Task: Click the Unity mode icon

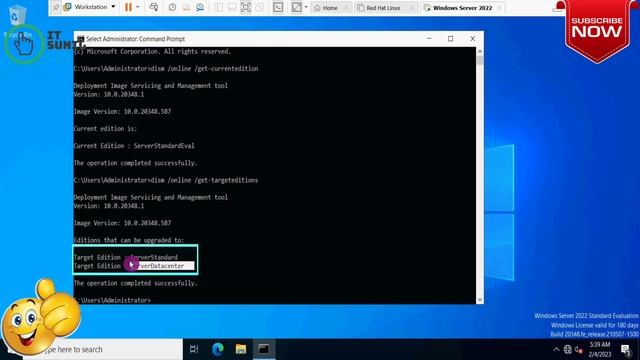Action: click(260, 7)
